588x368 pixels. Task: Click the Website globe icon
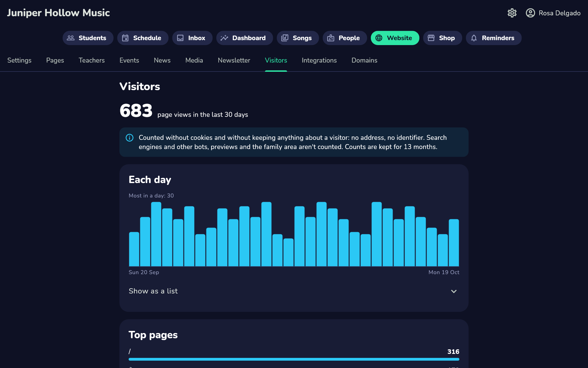[379, 38]
